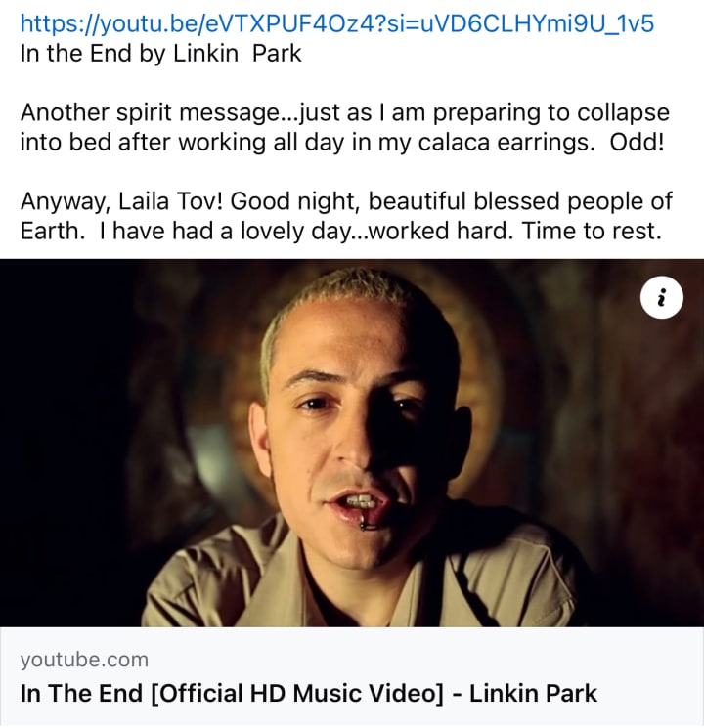Image resolution: width=704 pixels, height=728 pixels.
Task: Open the youtu.be link at top
Action: [x=337, y=23]
